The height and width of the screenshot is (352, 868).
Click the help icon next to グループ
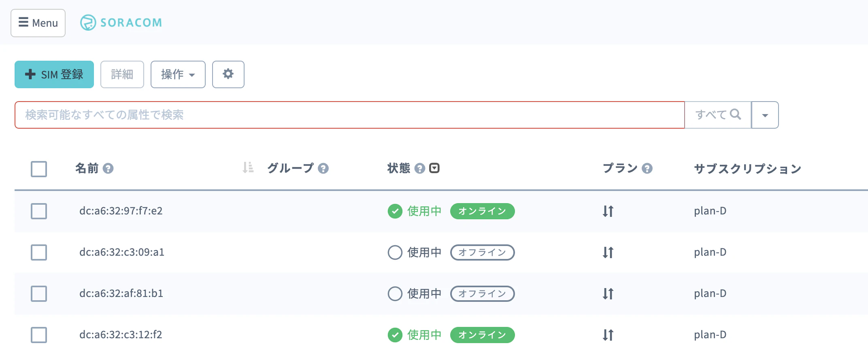coord(323,168)
